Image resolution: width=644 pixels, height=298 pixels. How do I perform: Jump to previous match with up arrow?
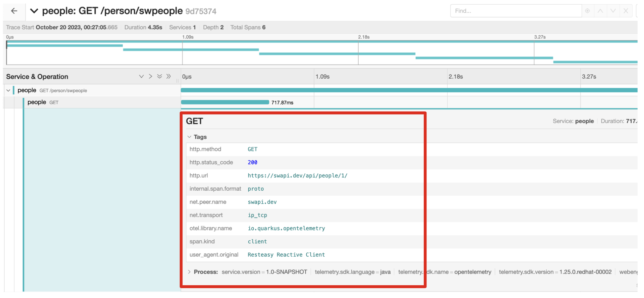(x=600, y=11)
